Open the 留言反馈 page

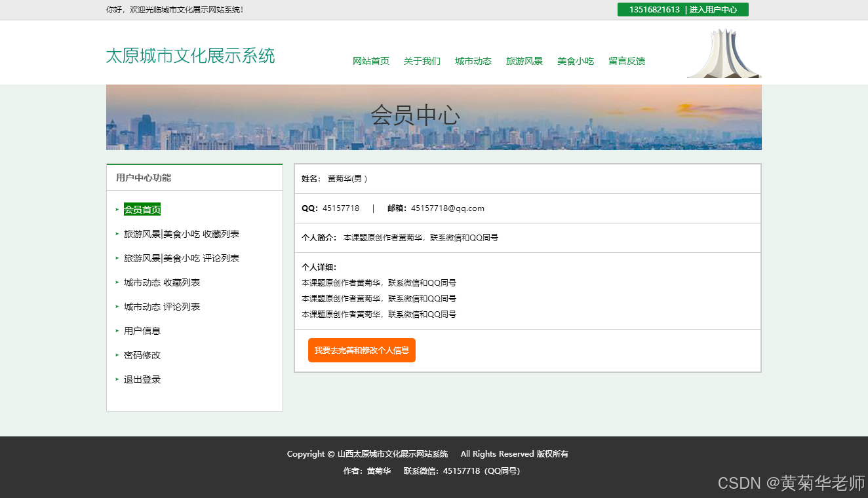point(627,61)
